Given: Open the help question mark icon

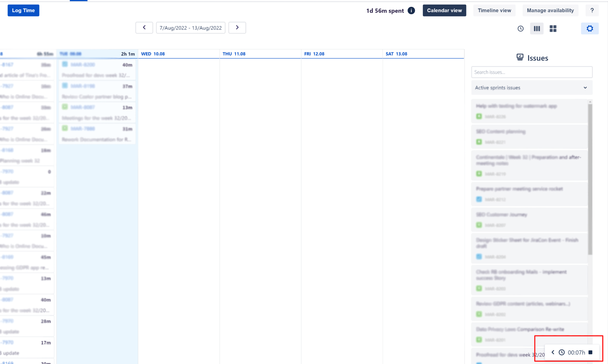Looking at the screenshot, I should pyautogui.click(x=592, y=10).
